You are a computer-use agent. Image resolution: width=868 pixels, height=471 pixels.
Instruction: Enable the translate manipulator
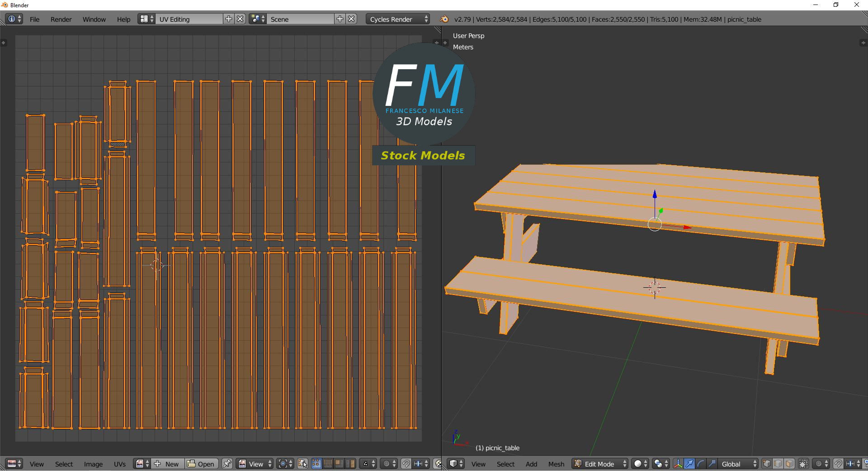[689, 464]
